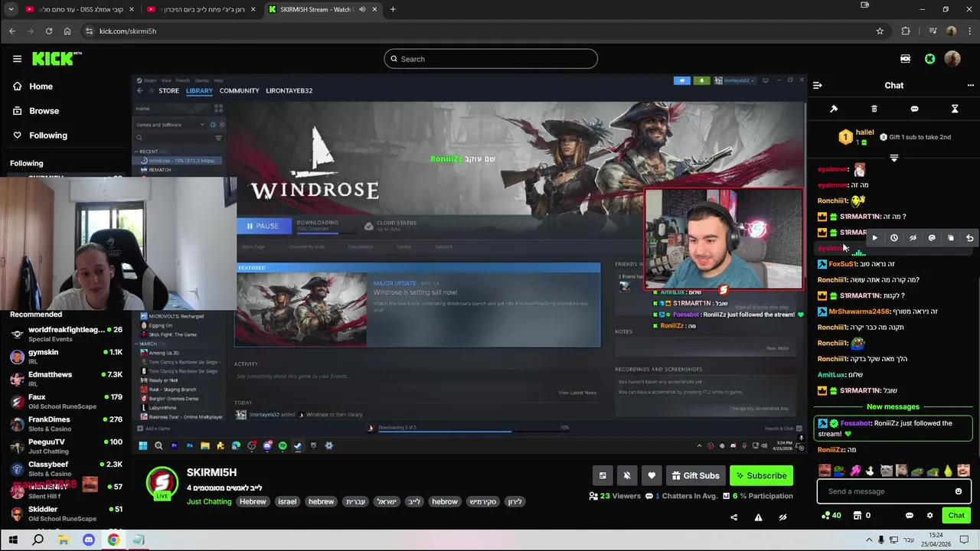Click the moderator hammer icon in chat
Viewport: 980px width, 551px height.
(834, 109)
